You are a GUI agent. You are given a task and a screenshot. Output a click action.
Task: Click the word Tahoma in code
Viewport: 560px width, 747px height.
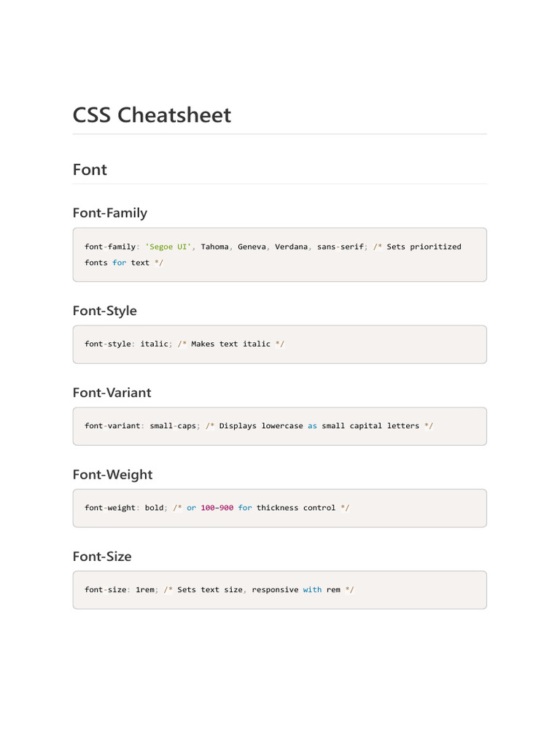[214, 247]
